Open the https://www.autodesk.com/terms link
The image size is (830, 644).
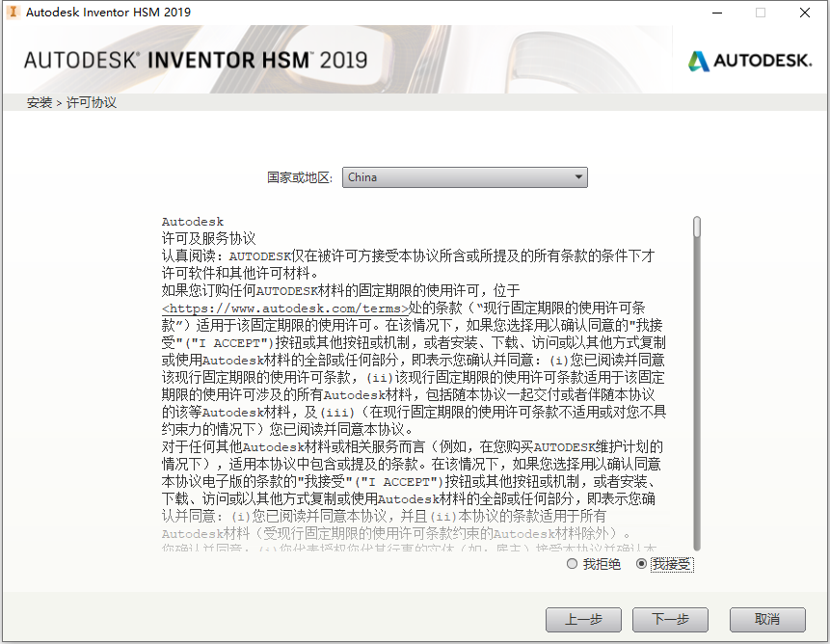(x=285, y=308)
